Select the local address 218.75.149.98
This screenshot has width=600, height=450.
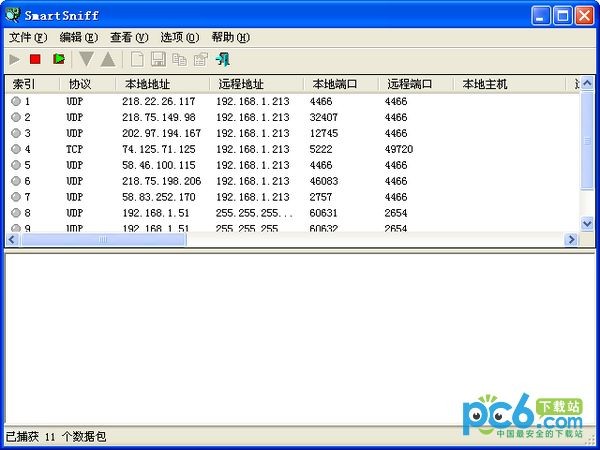(x=158, y=117)
